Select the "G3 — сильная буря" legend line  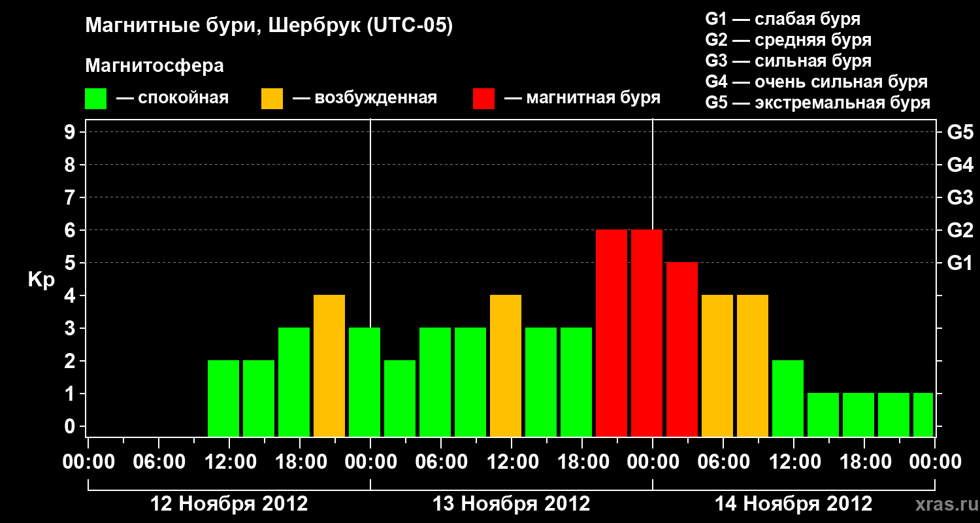coord(788,61)
